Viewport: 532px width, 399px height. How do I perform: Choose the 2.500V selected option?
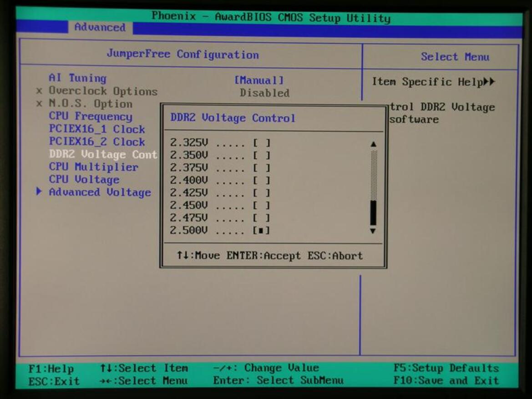point(262,231)
